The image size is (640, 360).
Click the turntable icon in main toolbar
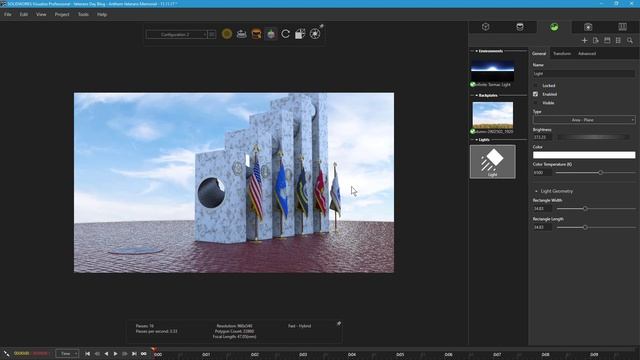[242, 34]
